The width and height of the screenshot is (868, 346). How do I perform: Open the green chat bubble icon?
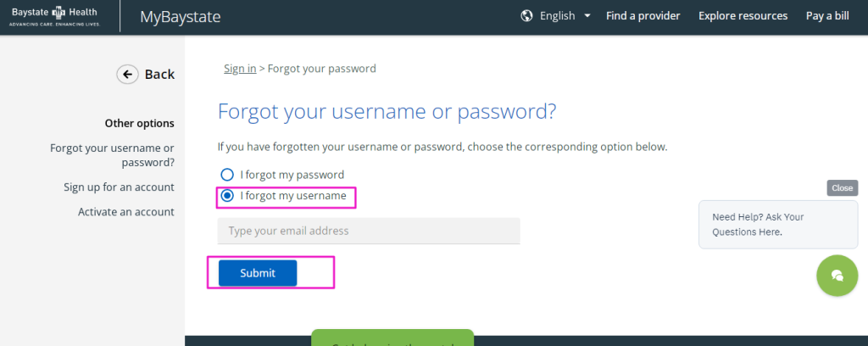coord(837,276)
